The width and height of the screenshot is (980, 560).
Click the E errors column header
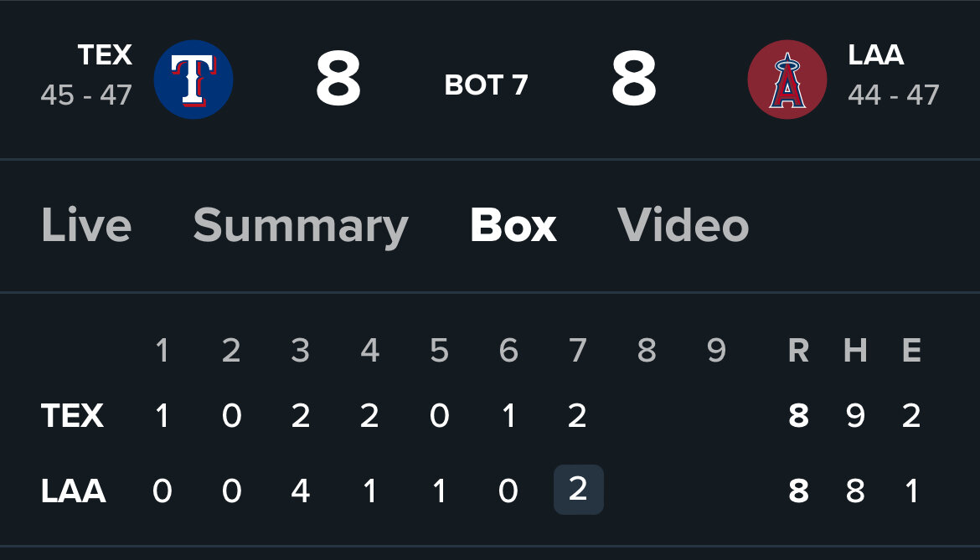911,350
